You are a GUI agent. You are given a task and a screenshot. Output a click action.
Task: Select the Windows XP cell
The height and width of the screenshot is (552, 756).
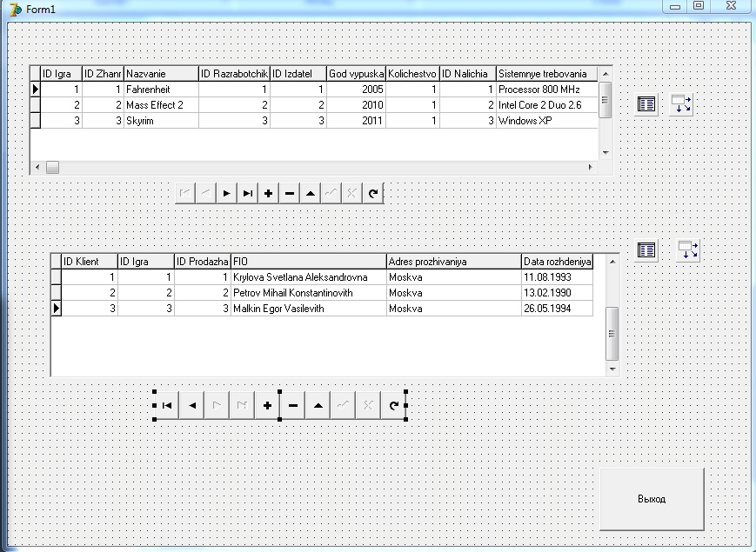546,121
